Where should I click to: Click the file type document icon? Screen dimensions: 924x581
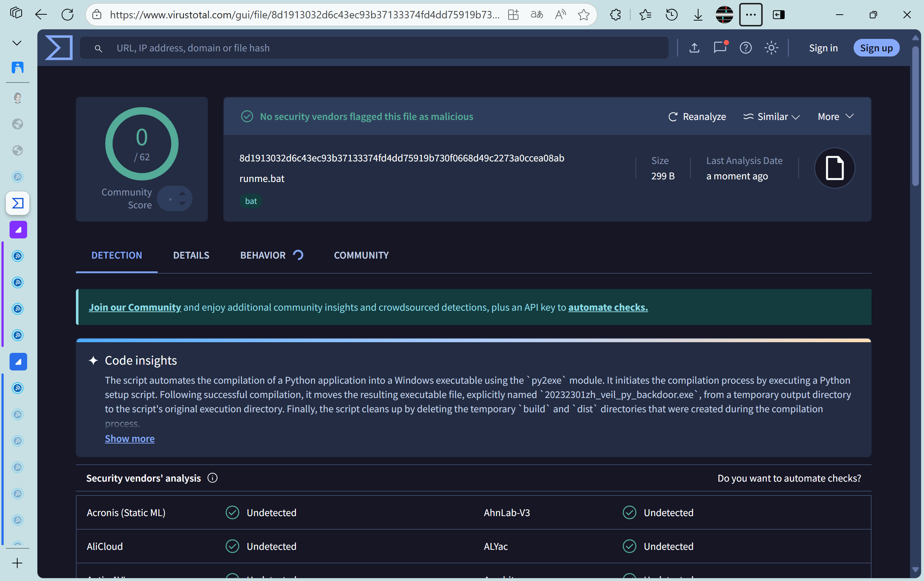click(x=834, y=168)
